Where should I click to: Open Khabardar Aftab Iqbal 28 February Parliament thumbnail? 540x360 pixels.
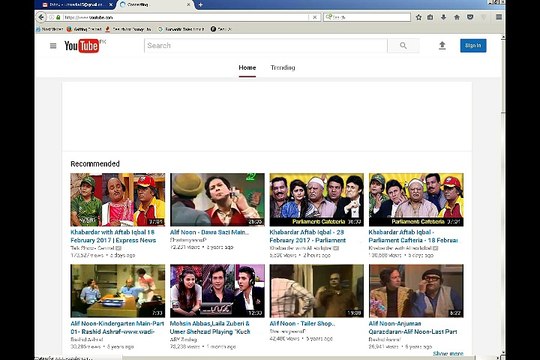pos(316,199)
